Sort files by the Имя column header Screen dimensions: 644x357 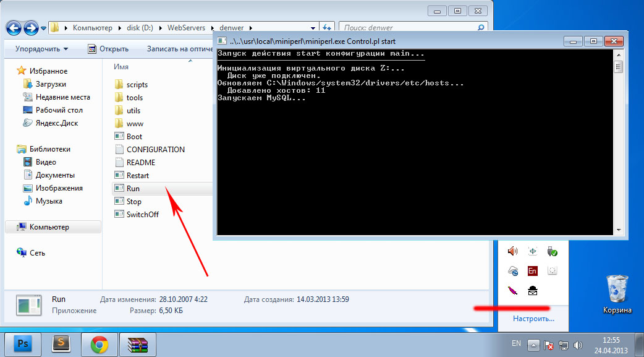click(x=121, y=66)
